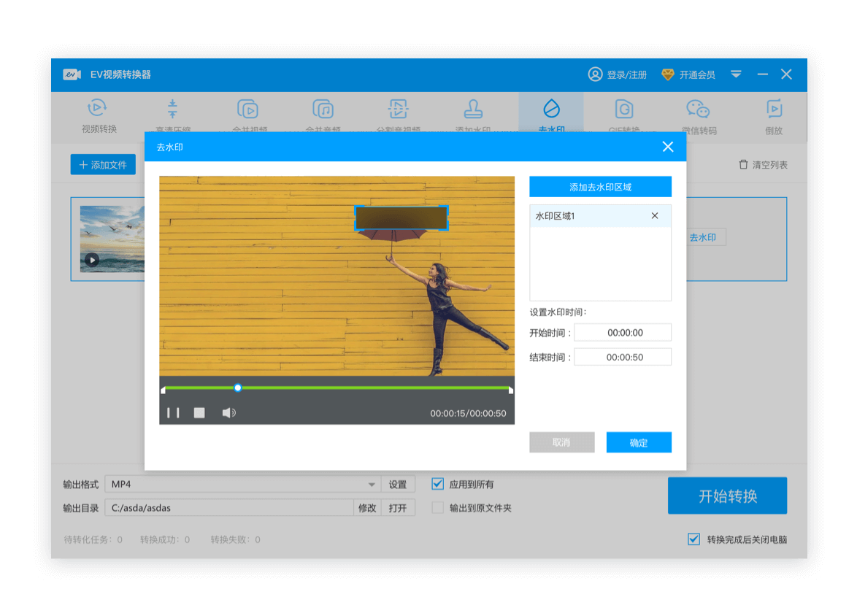Click the 取消 cancel button
857x616 pixels.
tap(561, 442)
